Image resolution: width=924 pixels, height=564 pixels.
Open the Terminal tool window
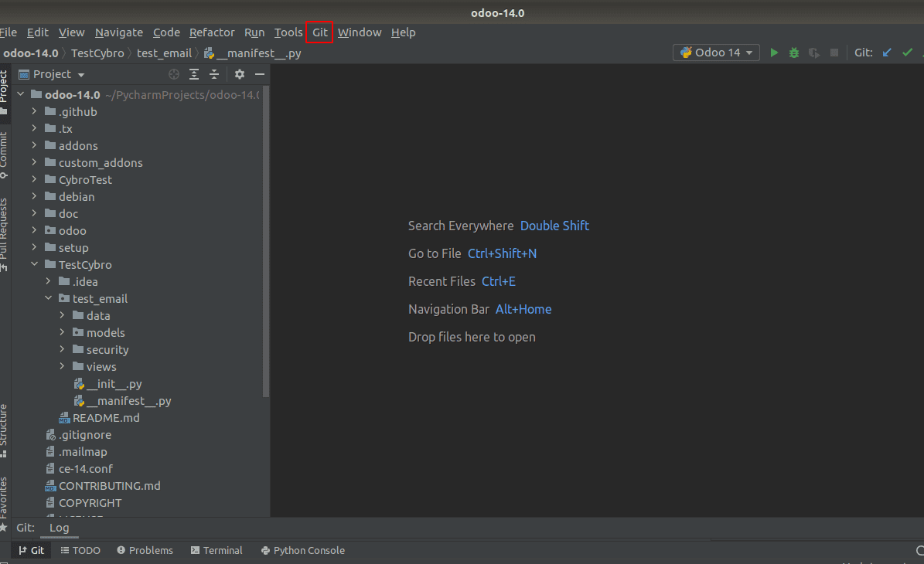pos(217,550)
